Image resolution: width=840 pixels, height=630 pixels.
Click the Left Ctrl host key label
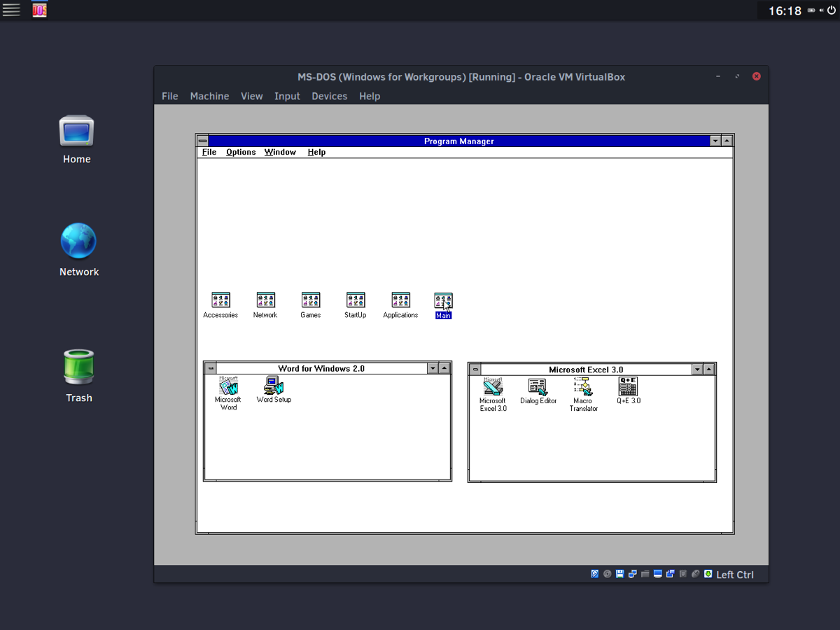pyautogui.click(x=735, y=575)
